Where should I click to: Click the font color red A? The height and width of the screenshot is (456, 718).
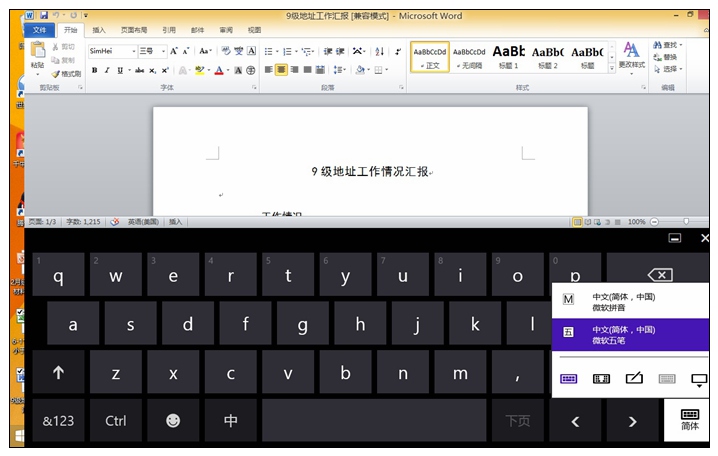219,70
